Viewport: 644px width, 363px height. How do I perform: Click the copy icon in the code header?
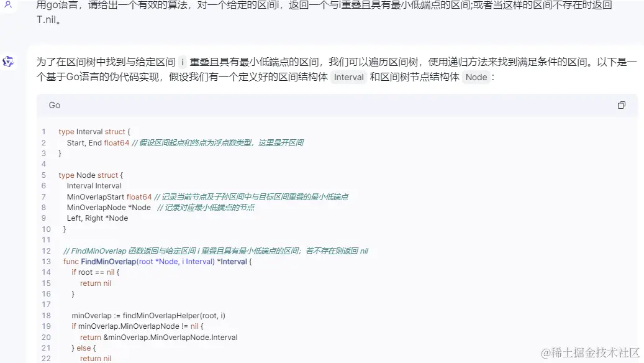621,105
